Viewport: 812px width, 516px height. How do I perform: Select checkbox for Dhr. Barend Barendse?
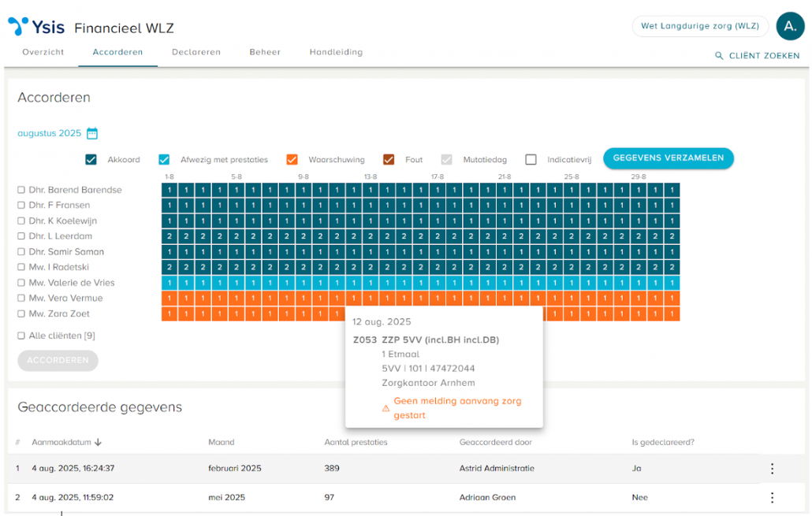[21, 190]
